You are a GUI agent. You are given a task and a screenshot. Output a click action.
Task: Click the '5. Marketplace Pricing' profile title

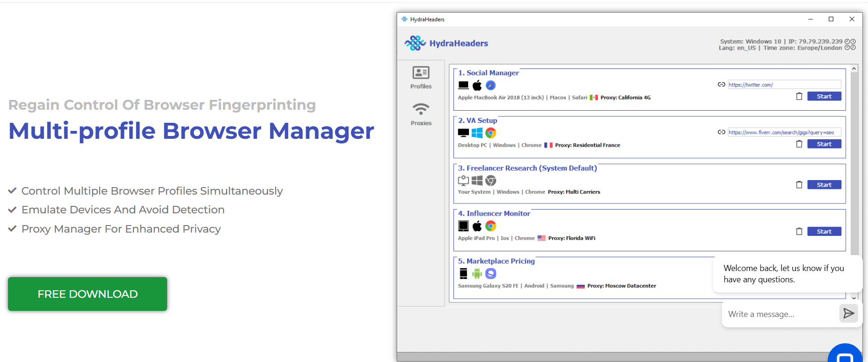click(496, 261)
